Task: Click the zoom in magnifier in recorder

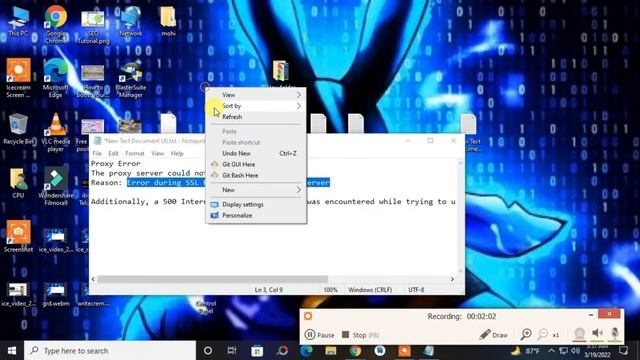Action: [x=526, y=334]
